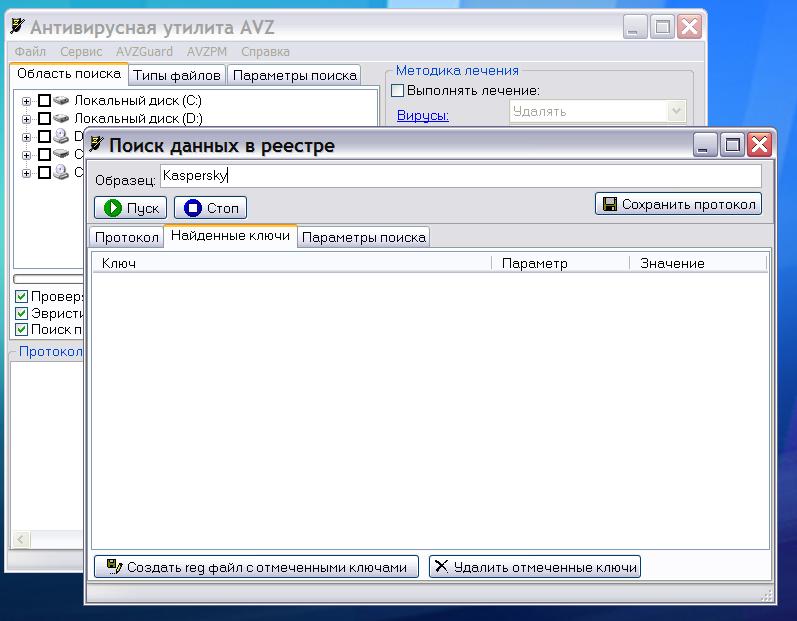
Task: Click Удалить отмеченные ключи button
Action: pyautogui.click(x=535, y=567)
